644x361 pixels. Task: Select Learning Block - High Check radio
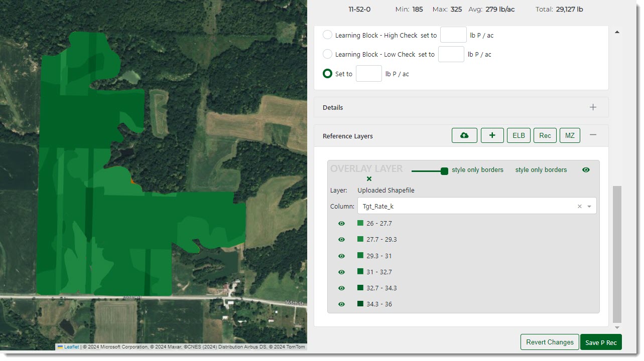tap(327, 35)
